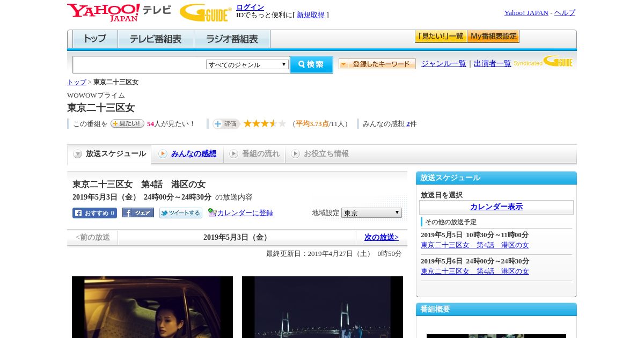Click the 番組概要 preview image

(496, 336)
